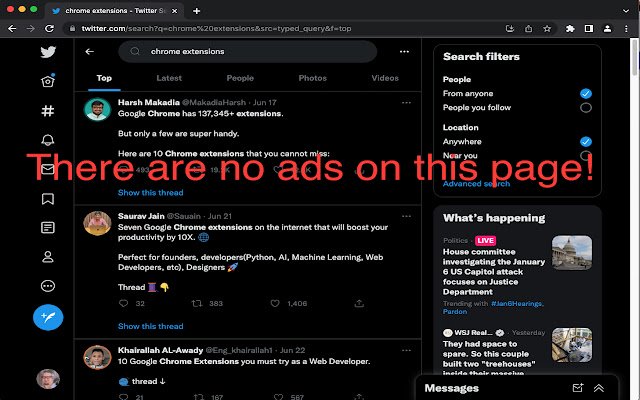Open the Capitol building thumbnail
The width and height of the screenshot is (640, 400).
tap(572, 252)
